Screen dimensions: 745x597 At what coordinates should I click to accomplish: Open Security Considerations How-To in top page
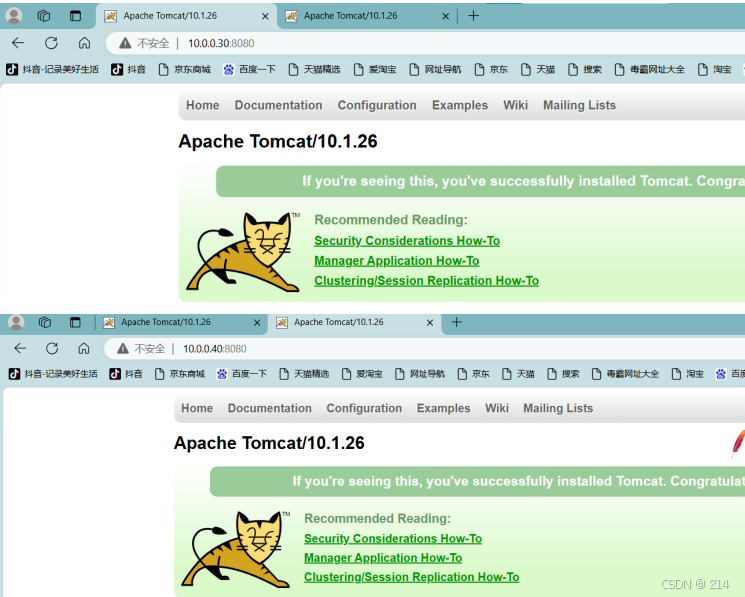[x=407, y=241]
